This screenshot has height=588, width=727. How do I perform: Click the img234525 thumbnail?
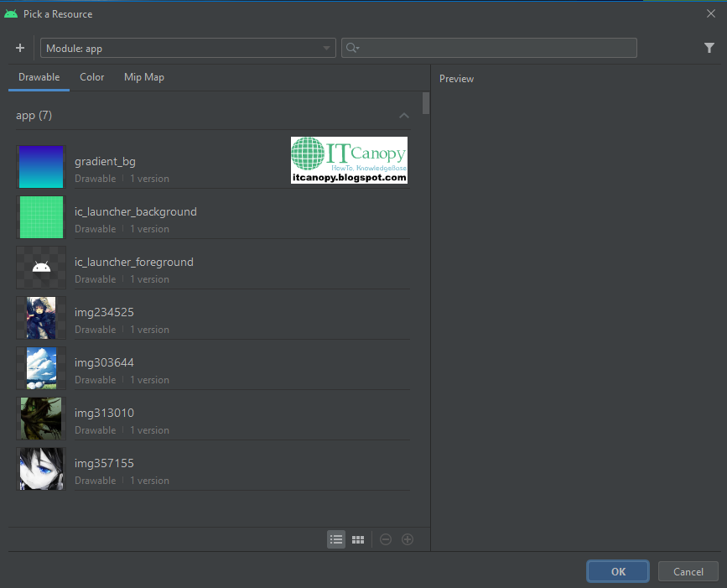pos(41,318)
